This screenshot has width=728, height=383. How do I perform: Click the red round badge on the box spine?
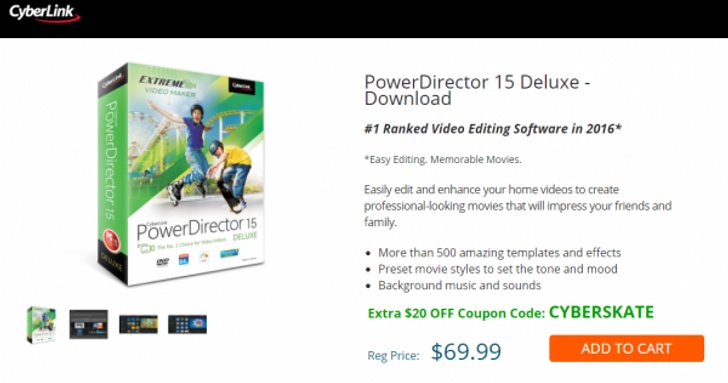pyautogui.click(x=111, y=240)
